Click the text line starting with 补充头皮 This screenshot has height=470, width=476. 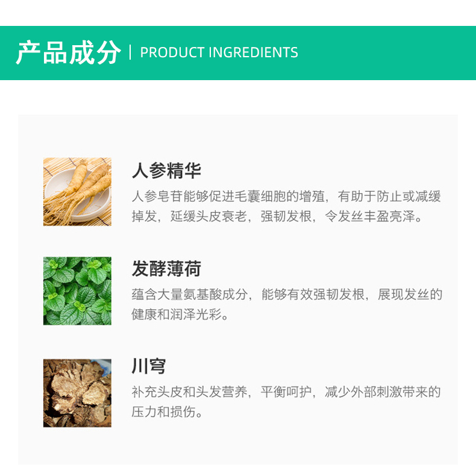pyautogui.click(x=286, y=392)
